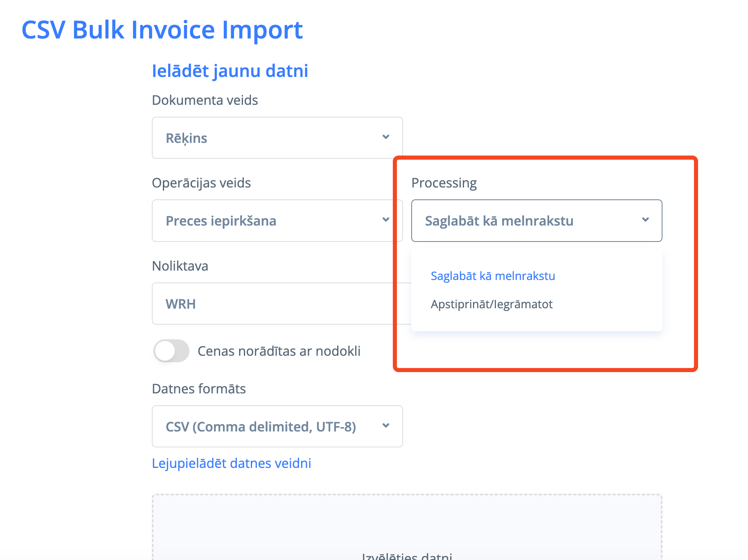Click the chevron arrow in the Processing dropdown
Image resolution: width=748 pixels, height=560 pixels.
click(x=645, y=220)
